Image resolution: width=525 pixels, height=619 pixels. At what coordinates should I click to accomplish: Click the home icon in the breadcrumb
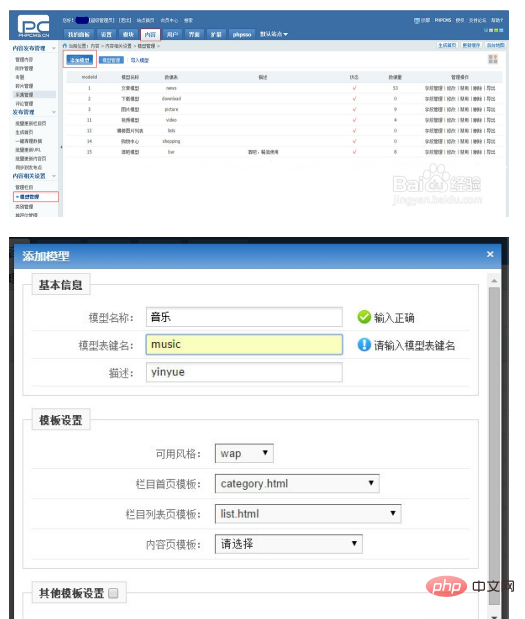(65, 46)
